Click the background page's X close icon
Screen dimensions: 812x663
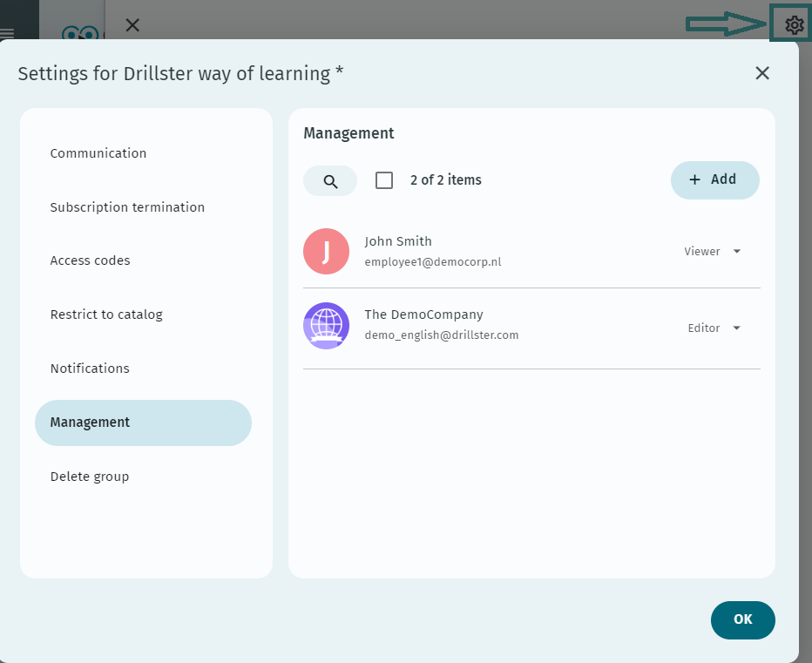click(132, 25)
